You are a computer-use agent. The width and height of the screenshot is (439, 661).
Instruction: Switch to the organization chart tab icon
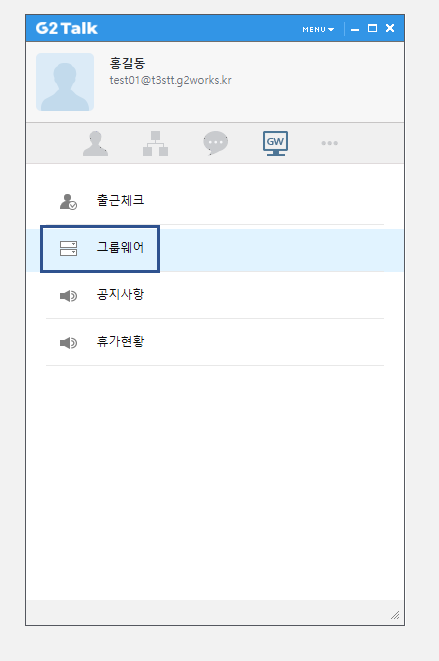tap(156, 143)
